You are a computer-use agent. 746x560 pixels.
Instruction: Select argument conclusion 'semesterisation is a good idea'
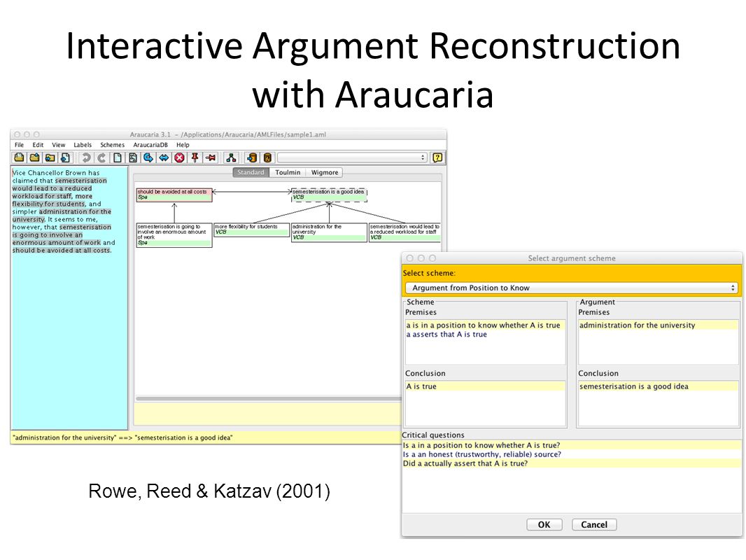click(x=659, y=386)
